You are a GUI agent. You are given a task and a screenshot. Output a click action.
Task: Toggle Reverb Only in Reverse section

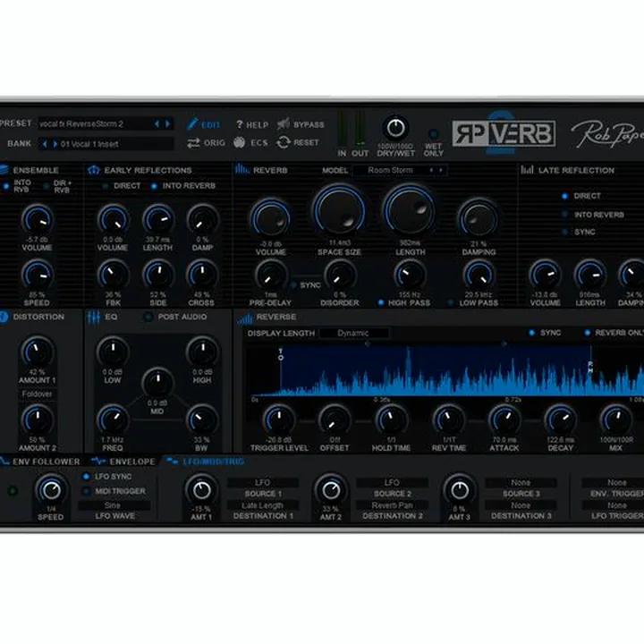coord(587,333)
